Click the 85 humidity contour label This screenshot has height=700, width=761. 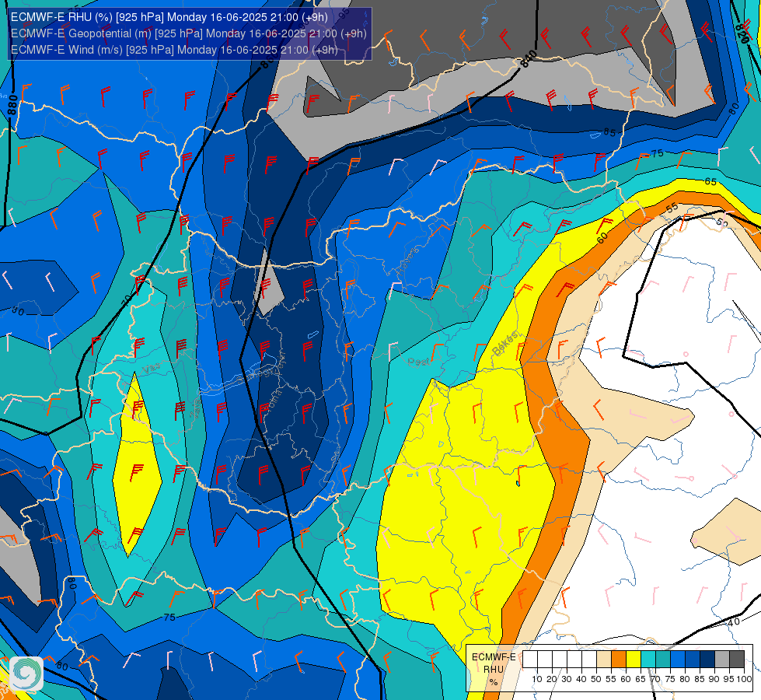pos(609,132)
